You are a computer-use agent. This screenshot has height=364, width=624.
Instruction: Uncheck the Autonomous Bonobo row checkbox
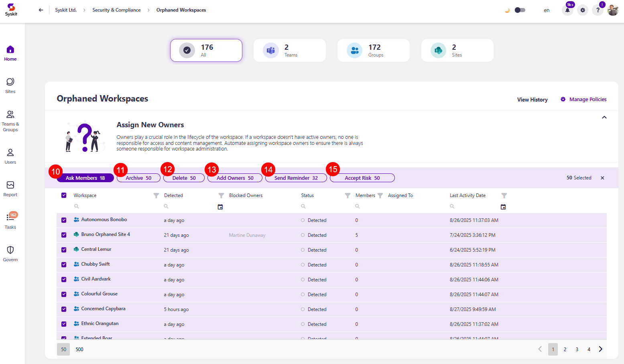point(64,220)
